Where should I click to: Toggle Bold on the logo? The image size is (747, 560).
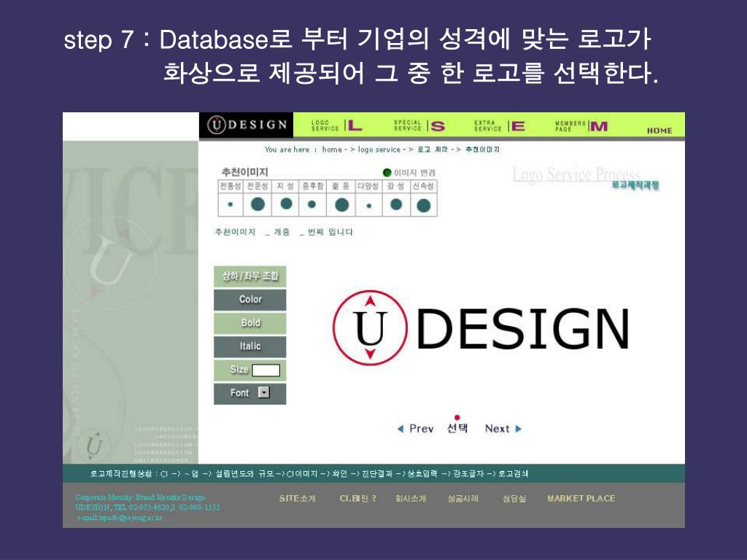250,323
